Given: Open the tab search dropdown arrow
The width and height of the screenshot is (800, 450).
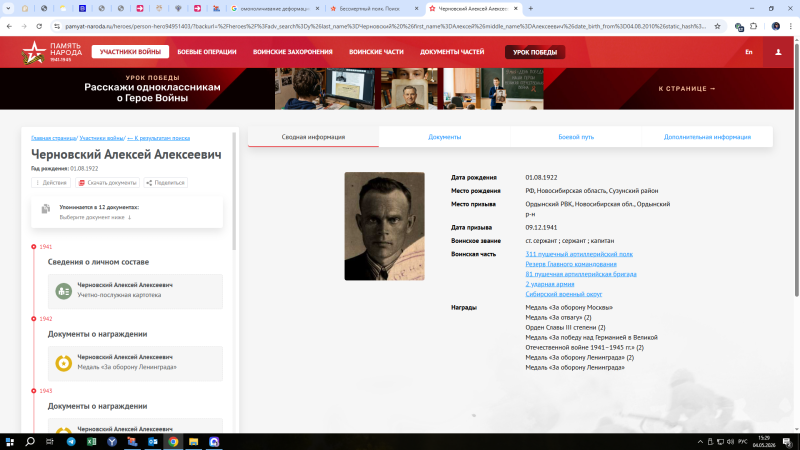Looking at the screenshot, I should coord(8,9).
